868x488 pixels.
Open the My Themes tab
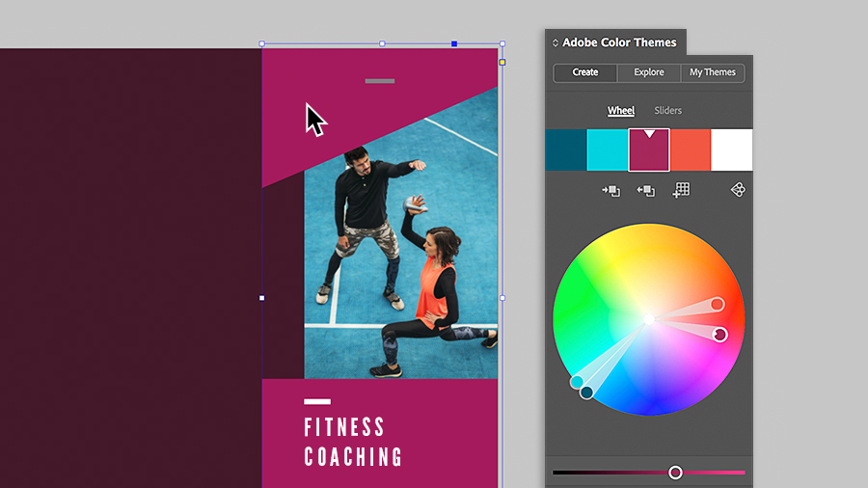[x=713, y=72]
